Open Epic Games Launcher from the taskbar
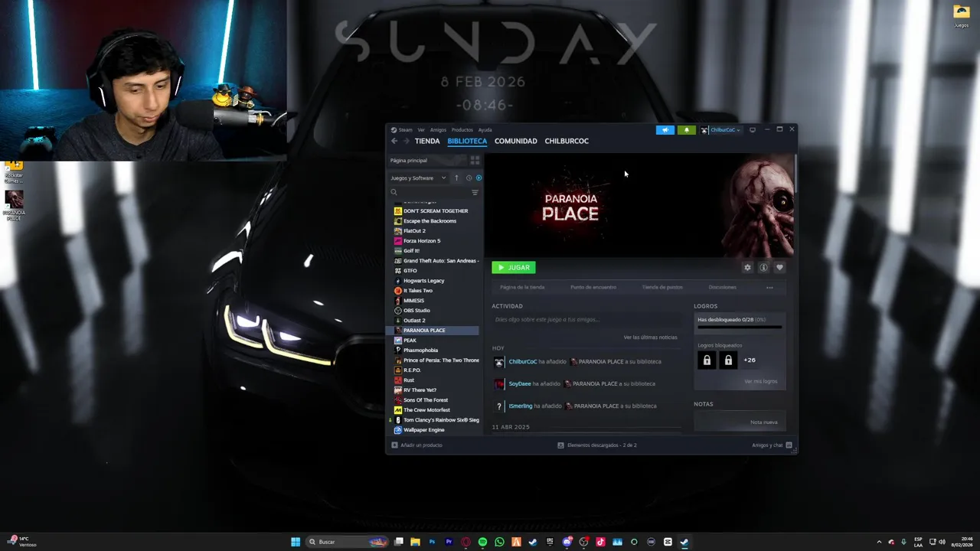980x551 pixels. pyautogui.click(x=550, y=542)
